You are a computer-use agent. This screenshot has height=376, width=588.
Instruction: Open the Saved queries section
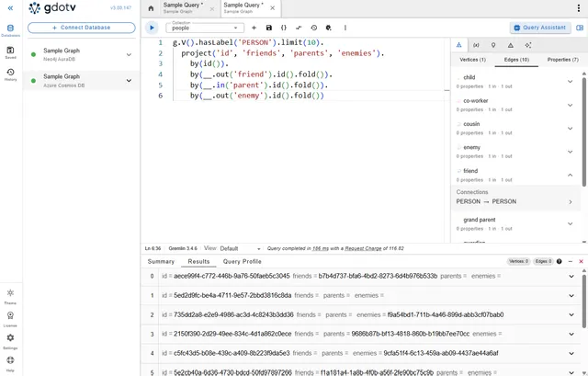pos(10,52)
